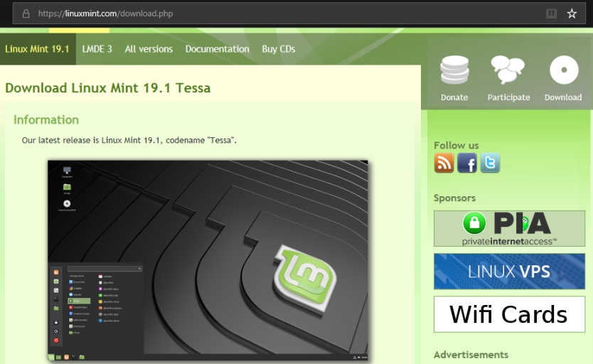Screen dimensions: 593x364
Task: Click the Download Linux Mint 19.1 Tessa heading
Action: click(x=108, y=88)
